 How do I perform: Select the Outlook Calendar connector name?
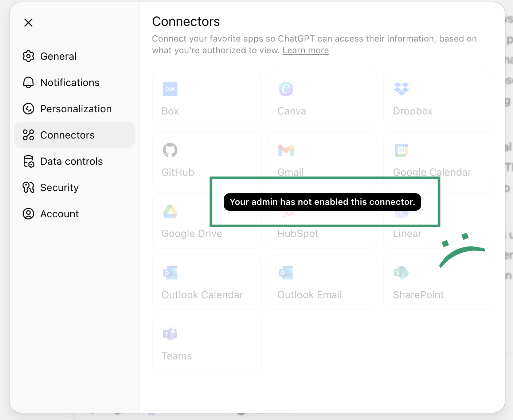click(202, 295)
